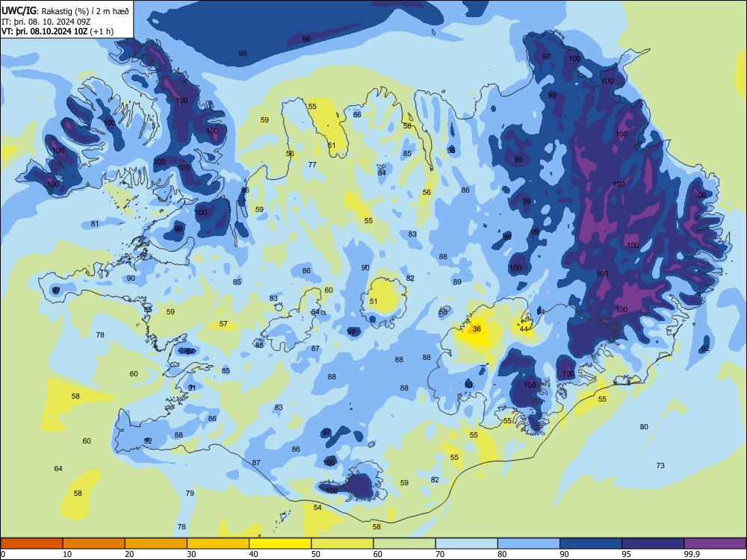Click the medium blue 80–90 legend swatch
This screenshot has width=747, height=560.
[x=529, y=544]
